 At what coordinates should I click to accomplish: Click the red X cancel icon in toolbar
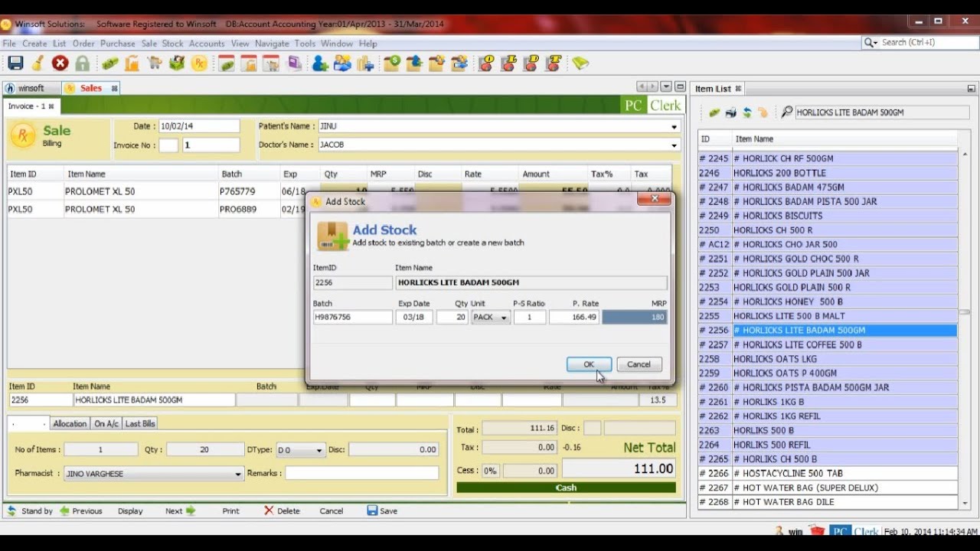point(60,64)
